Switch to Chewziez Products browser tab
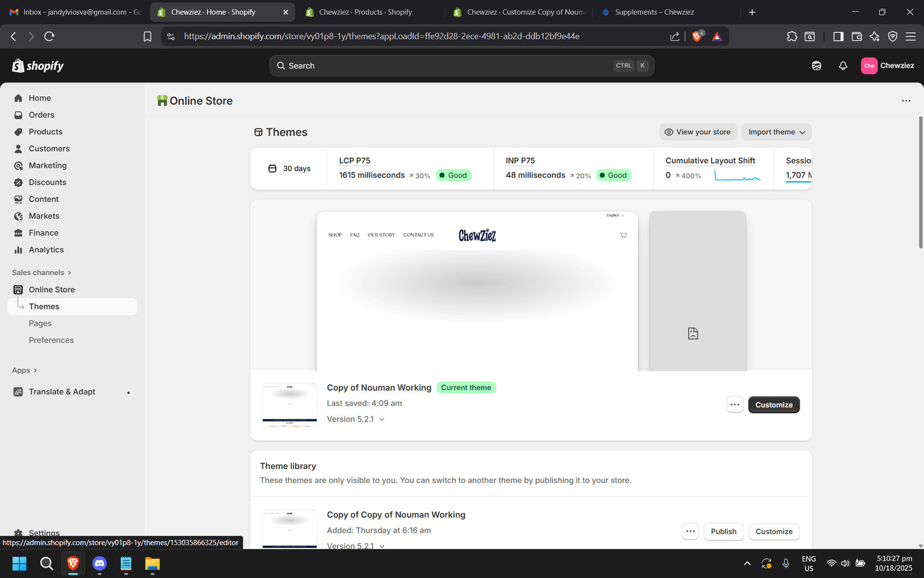This screenshot has height=578, width=924. click(x=365, y=12)
